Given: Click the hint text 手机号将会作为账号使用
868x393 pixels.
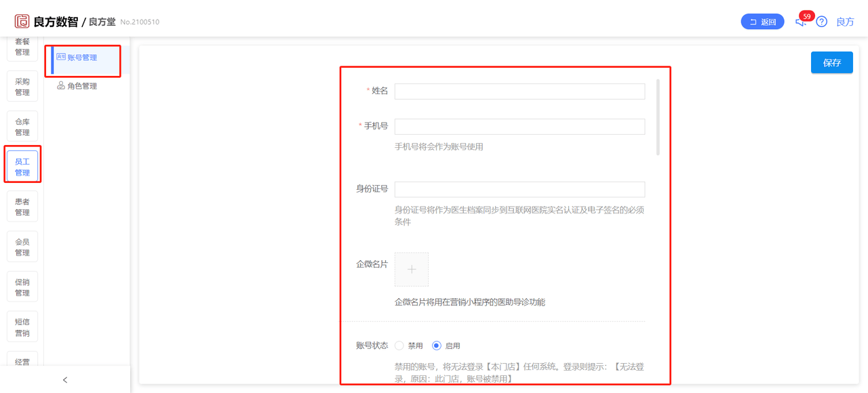Looking at the screenshot, I should pyautogui.click(x=439, y=146).
